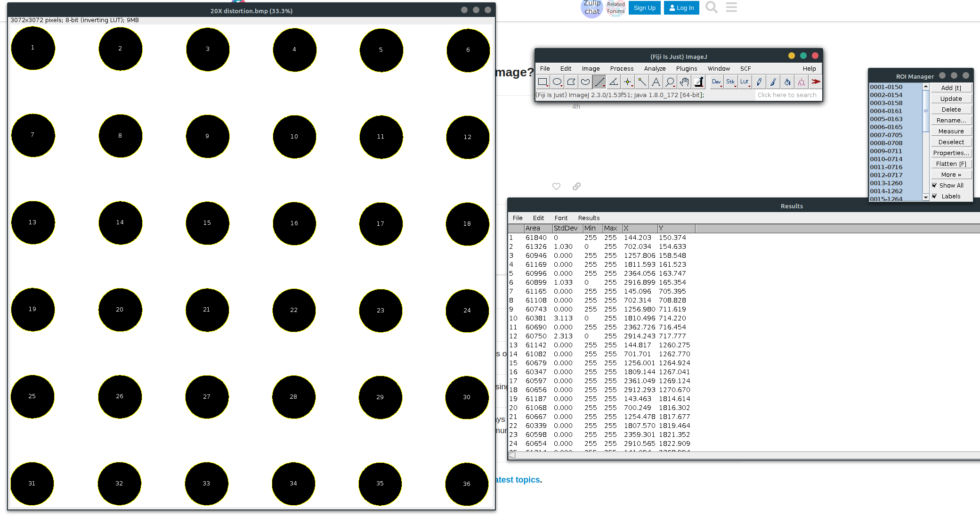Select the magnifying glass zoom tool
This screenshot has width=980, height=517.
670,82
